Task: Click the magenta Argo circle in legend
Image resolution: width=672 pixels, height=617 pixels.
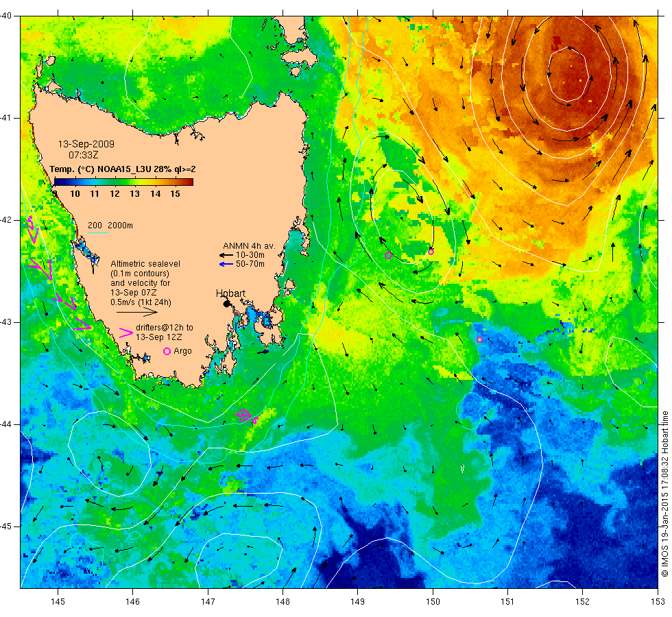Action: [x=167, y=351]
